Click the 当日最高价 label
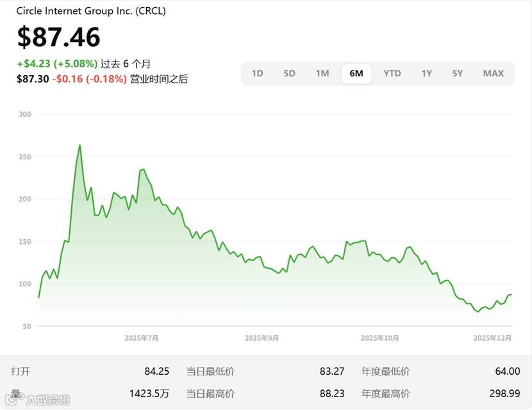This screenshot has height=410, width=532. tap(210, 394)
